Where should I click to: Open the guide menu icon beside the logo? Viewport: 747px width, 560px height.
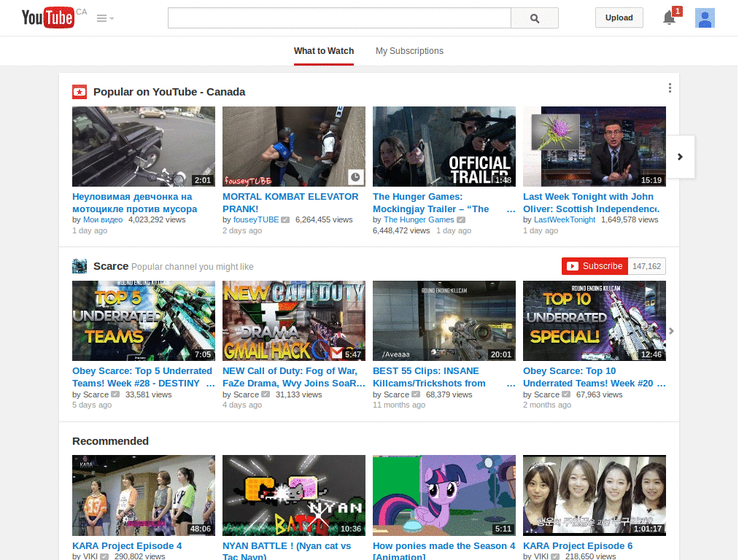coord(105,18)
